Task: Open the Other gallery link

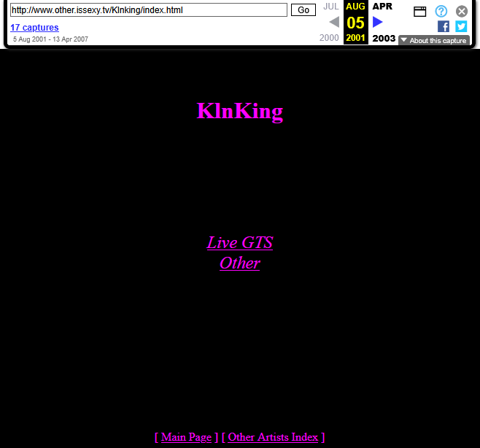Action: pos(240,263)
